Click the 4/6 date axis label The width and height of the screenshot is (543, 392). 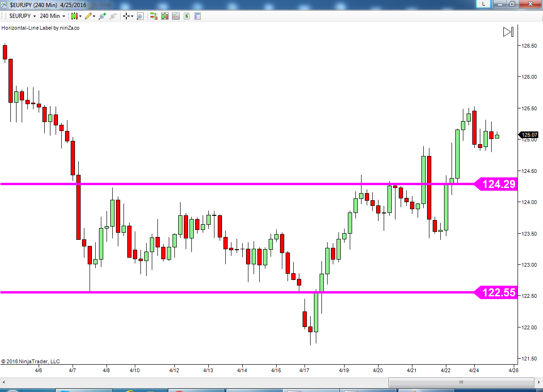click(39, 370)
